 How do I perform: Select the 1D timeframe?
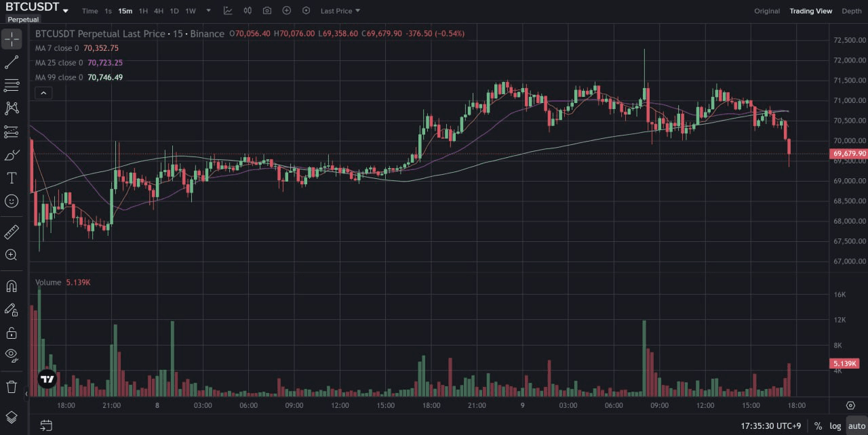point(174,10)
